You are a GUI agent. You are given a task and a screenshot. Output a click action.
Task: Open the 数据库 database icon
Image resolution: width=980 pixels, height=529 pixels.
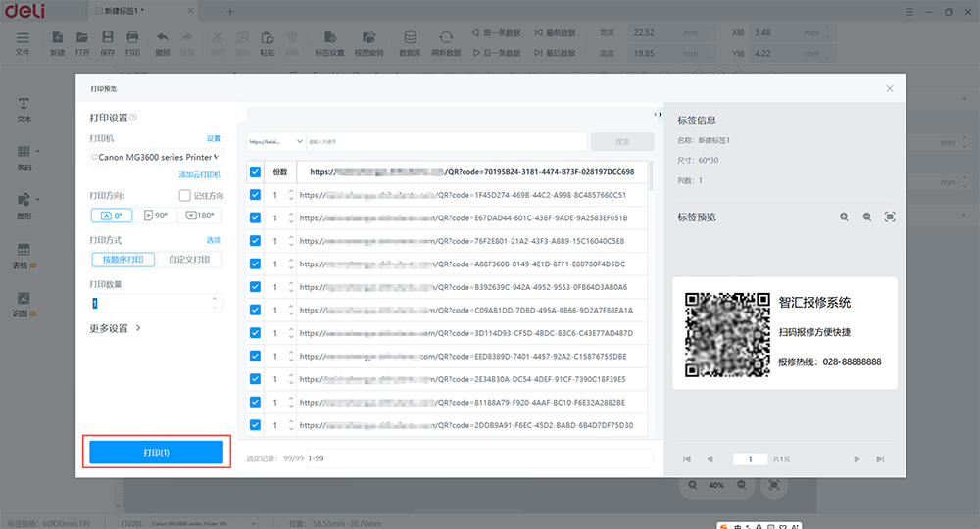pos(410,43)
